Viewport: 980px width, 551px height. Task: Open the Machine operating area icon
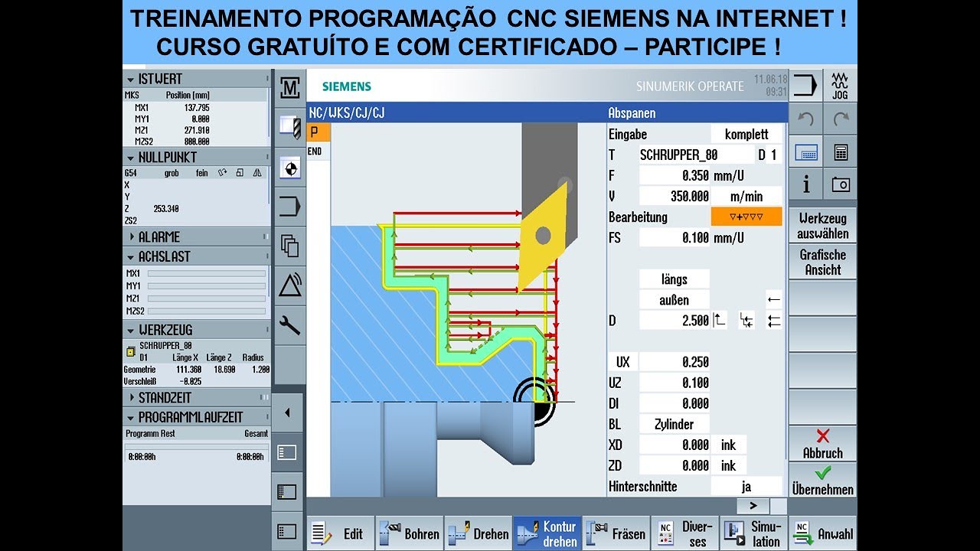(289, 88)
